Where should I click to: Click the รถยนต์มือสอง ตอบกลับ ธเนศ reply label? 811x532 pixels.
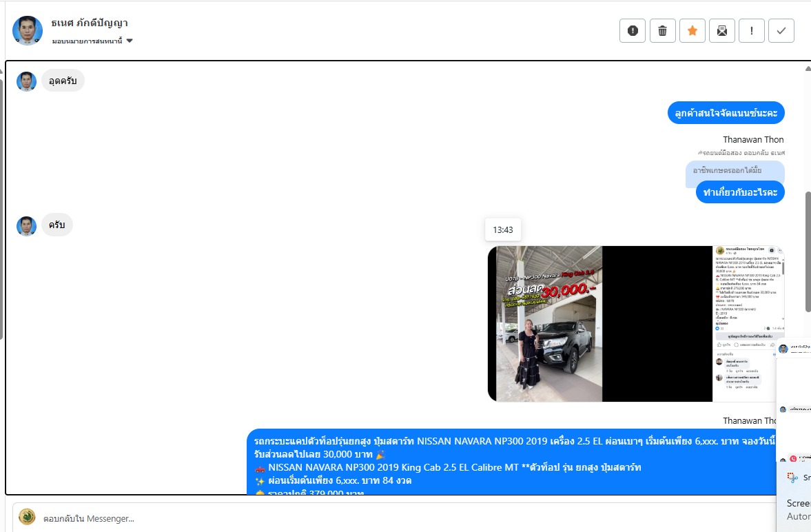(741, 153)
